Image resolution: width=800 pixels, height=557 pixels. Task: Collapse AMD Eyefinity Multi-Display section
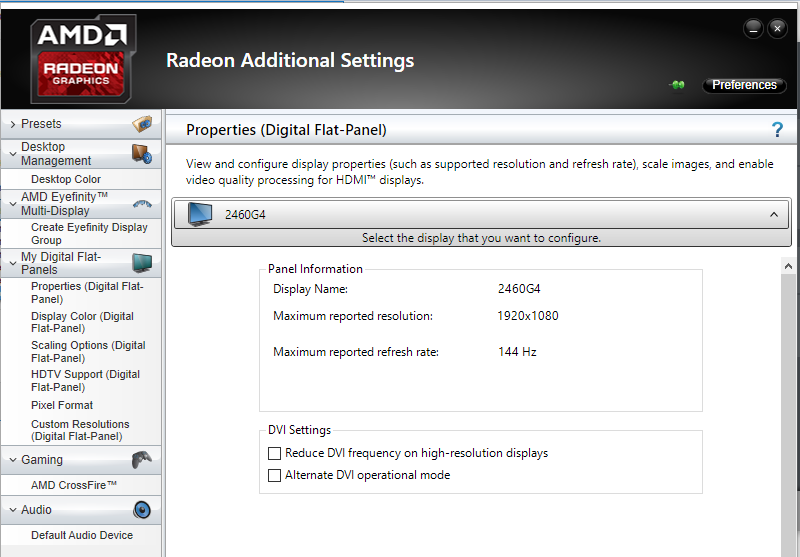coord(13,204)
